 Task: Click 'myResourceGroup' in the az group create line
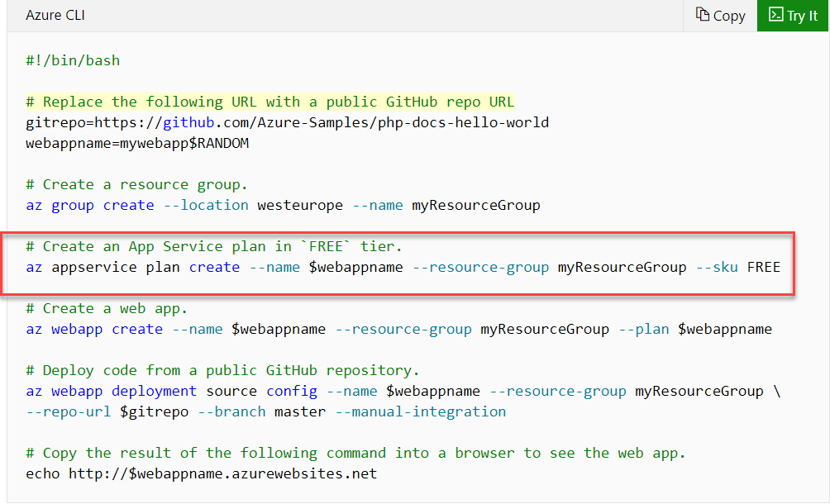point(476,205)
